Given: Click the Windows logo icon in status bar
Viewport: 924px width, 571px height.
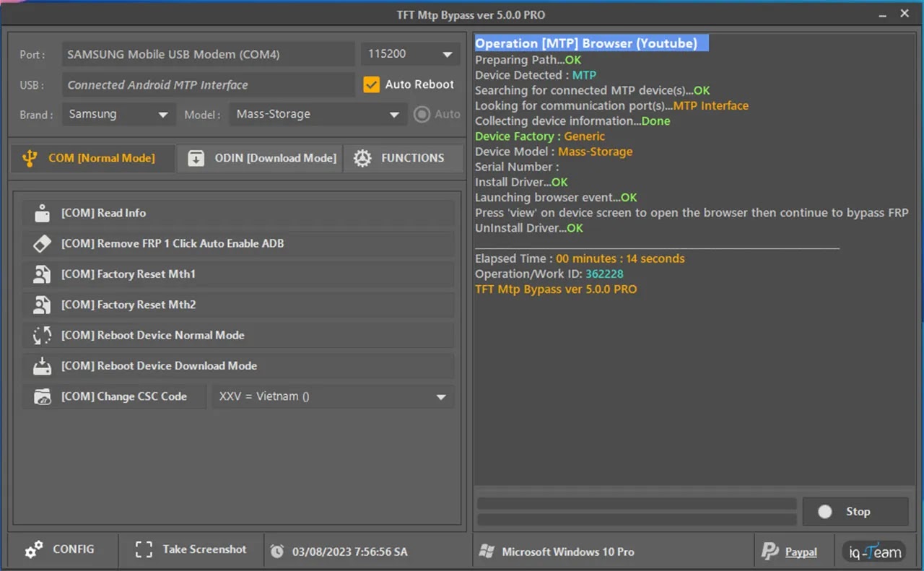Looking at the screenshot, I should pos(487,552).
